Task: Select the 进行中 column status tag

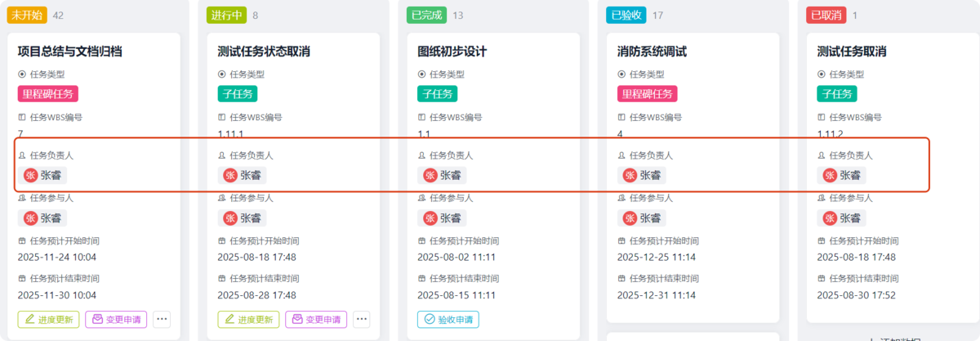Action: click(227, 15)
